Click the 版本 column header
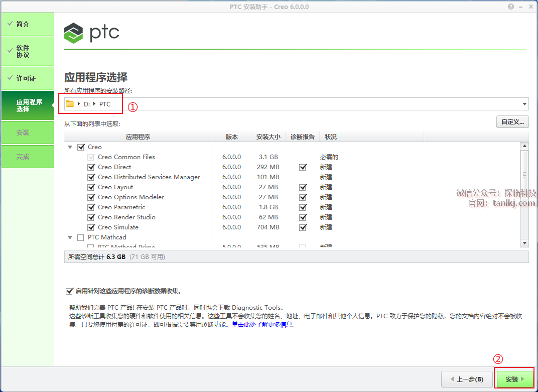The image size is (538, 392). tap(231, 137)
